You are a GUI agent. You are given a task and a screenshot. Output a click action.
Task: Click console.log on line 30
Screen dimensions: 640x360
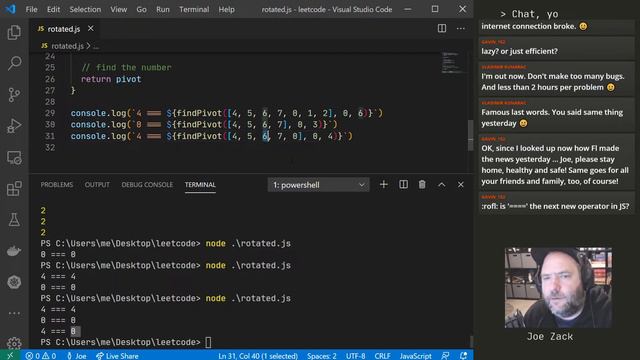pyautogui.click(x=98, y=124)
